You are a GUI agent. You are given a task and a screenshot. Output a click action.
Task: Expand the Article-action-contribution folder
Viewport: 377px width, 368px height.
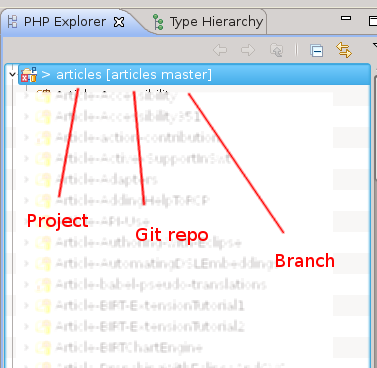tap(27, 138)
